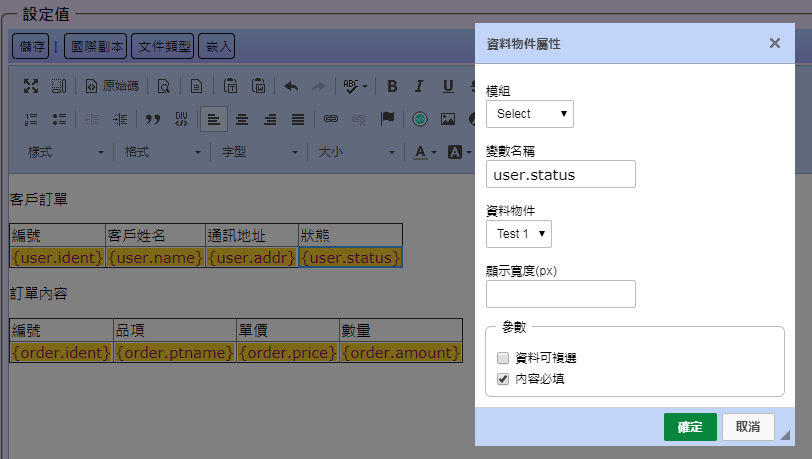
Task: Click the 取消 cancel button
Action: pos(748,427)
